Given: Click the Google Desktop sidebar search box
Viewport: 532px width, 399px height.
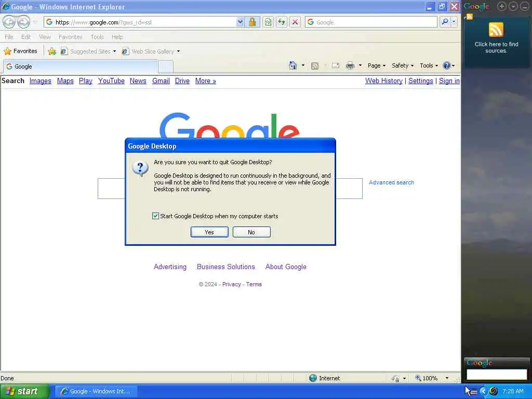Looking at the screenshot, I should click(497, 374).
